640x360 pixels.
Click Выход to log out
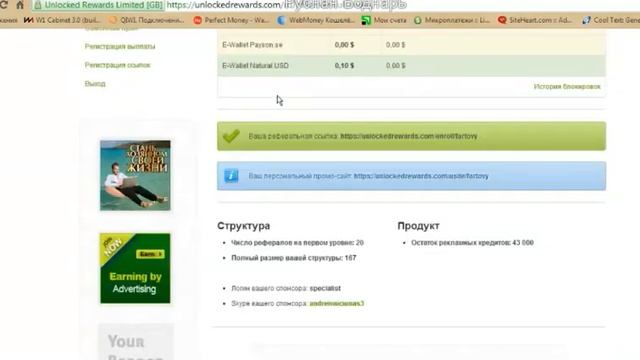point(95,84)
